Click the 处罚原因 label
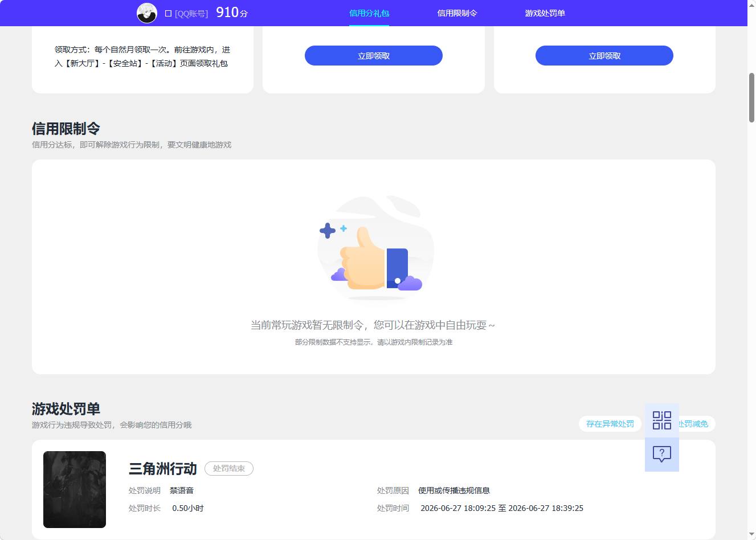756x540 pixels. [393, 490]
